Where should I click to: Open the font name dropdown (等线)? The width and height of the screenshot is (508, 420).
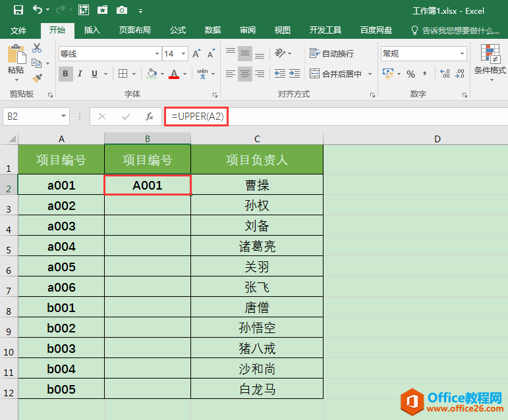(x=157, y=54)
